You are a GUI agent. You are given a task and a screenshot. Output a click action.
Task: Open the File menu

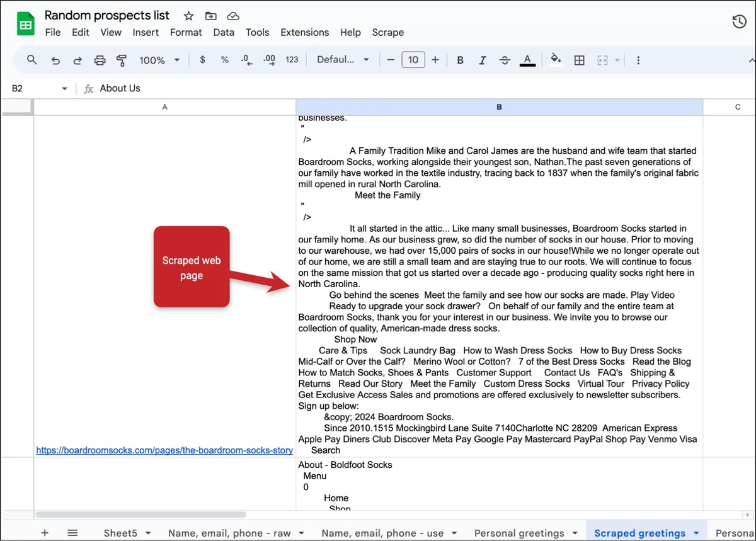(53, 32)
